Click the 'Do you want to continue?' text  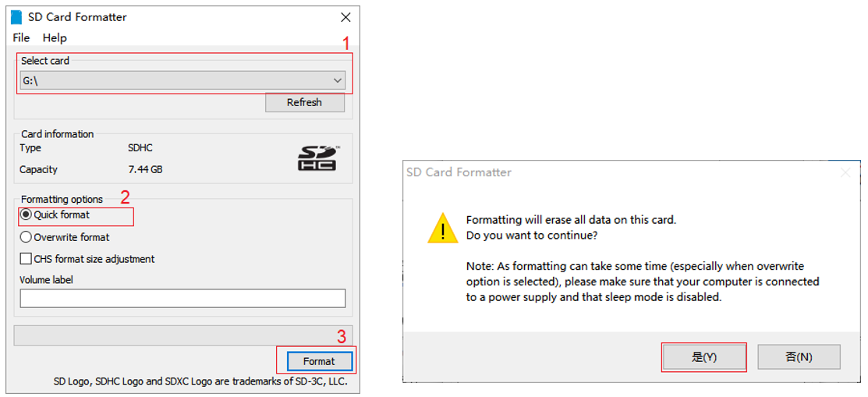pyautogui.click(x=532, y=235)
